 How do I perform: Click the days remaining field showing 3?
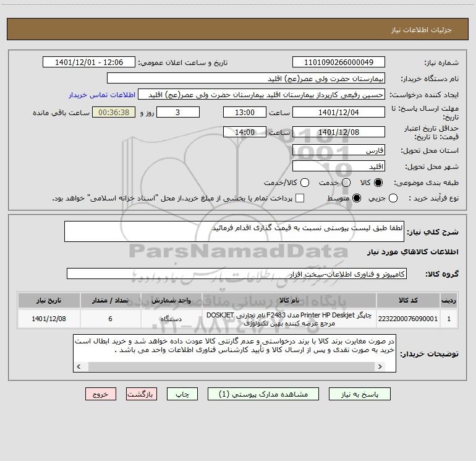tap(178, 113)
